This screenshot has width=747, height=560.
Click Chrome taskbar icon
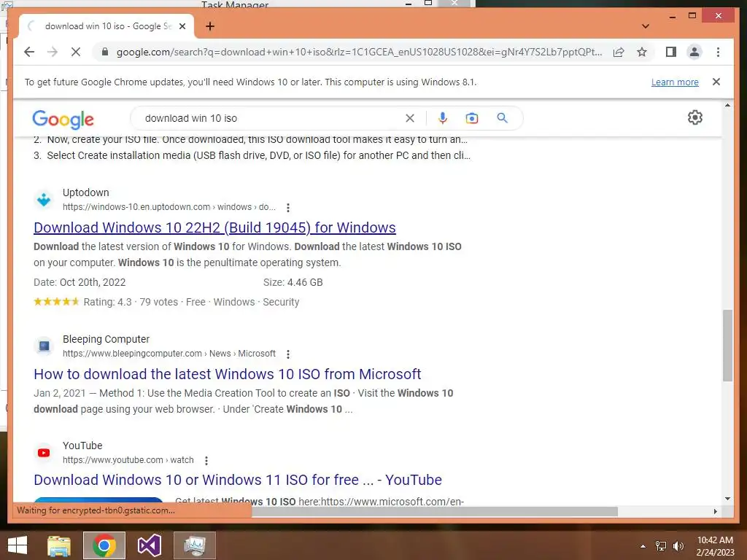(104, 545)
